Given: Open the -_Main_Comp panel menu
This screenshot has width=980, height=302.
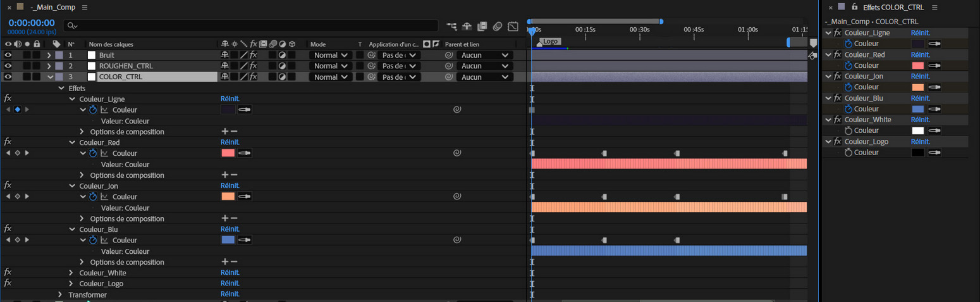Looking at the screenshot, I should click(85, 8).
